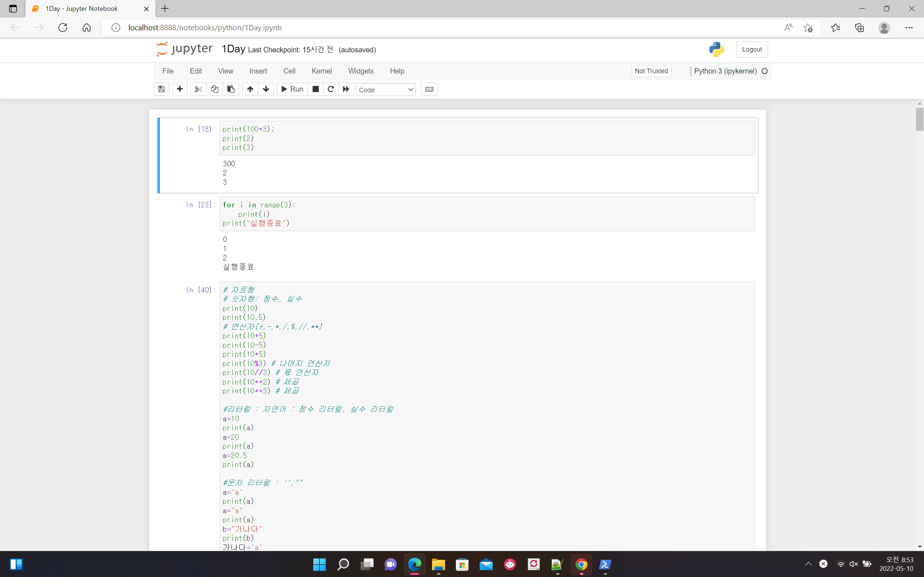
Task: Restart kernel and run all cells
Action: [x=346, y=89]
